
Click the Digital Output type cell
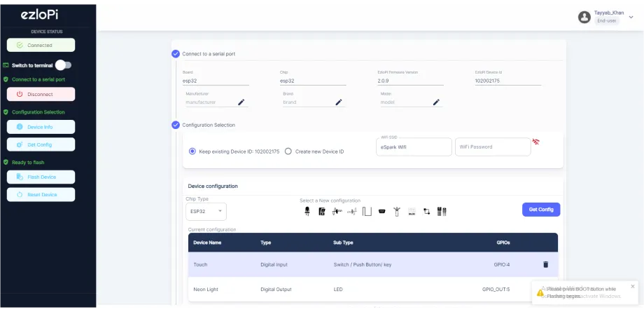(x=276, y=290)
